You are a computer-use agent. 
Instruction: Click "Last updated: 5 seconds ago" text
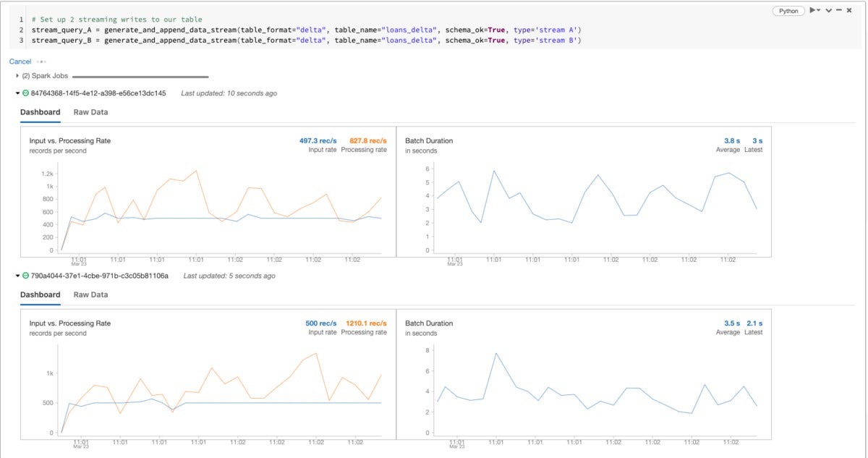(x=229, y=276)
